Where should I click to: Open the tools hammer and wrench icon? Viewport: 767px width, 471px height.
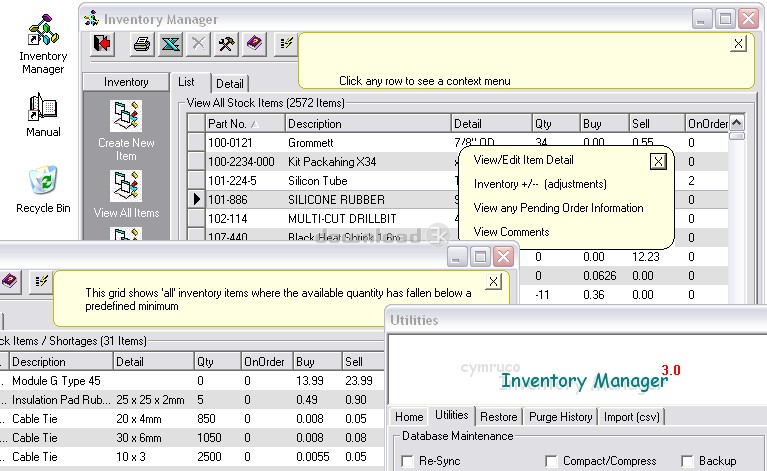226,44
